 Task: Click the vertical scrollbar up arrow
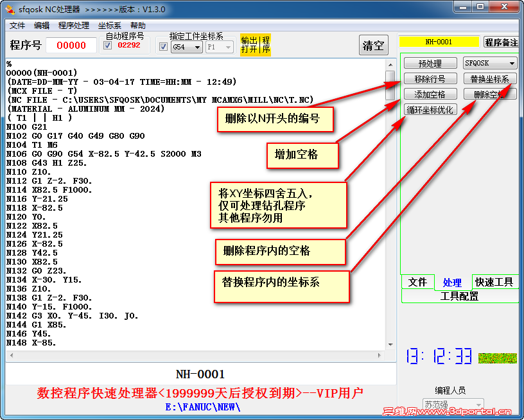[390, 64]
